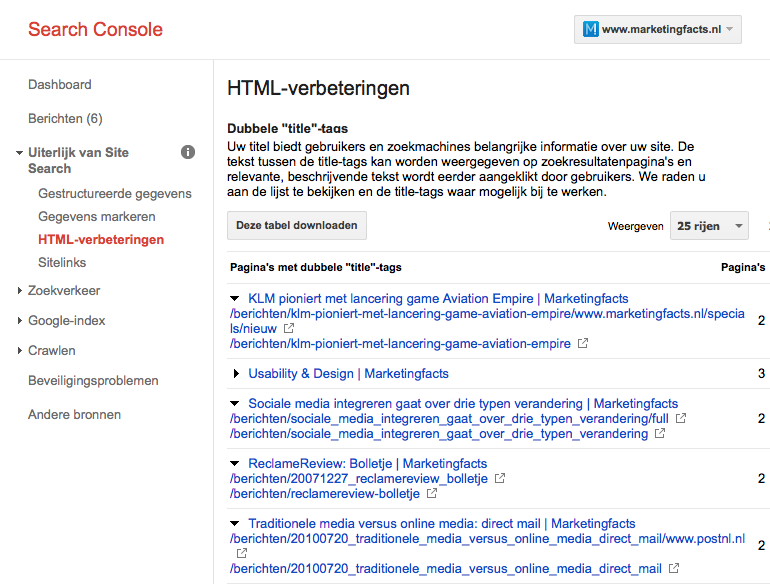The width and height of the screenshot is (770, 584).
Task: Open external link icon after klm-pioniert-met-lancering-game-aviation-empire URL
Action: click(x=583, y=344)
